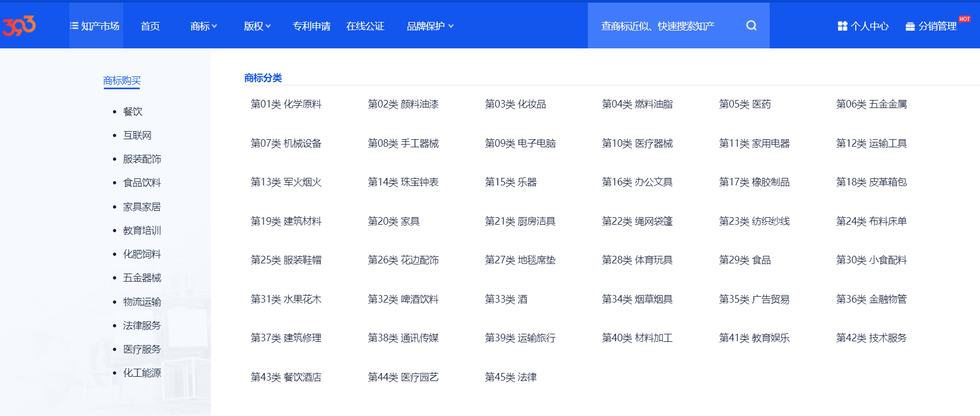Select the 家具家居 category
The height and width of the screenshot is (416, 980).
click(x=142, y=207)
